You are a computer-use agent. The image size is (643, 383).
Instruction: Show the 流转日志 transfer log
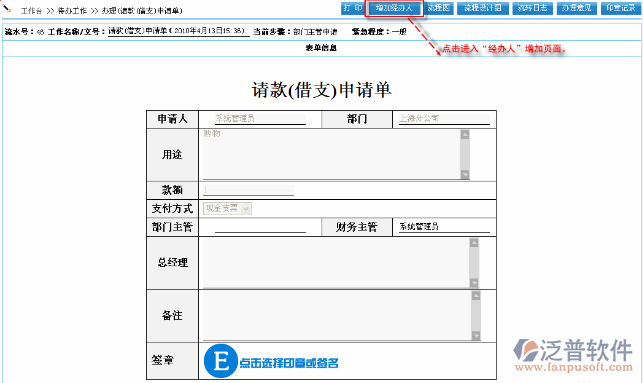coord(532,8)
